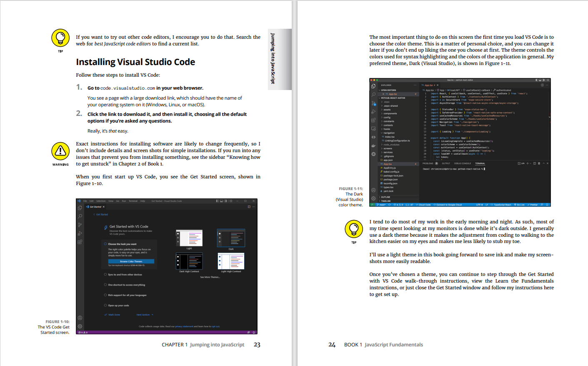Image resolution: width=588 pixels, height=366 pixels.
Task: Select 'Choose the look you want' step circle
Action: click(x=105, y=244)
